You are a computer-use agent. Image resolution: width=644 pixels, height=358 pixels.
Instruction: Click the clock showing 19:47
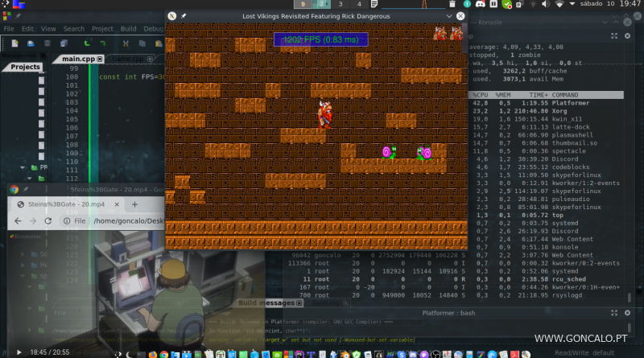pos(630,4)
